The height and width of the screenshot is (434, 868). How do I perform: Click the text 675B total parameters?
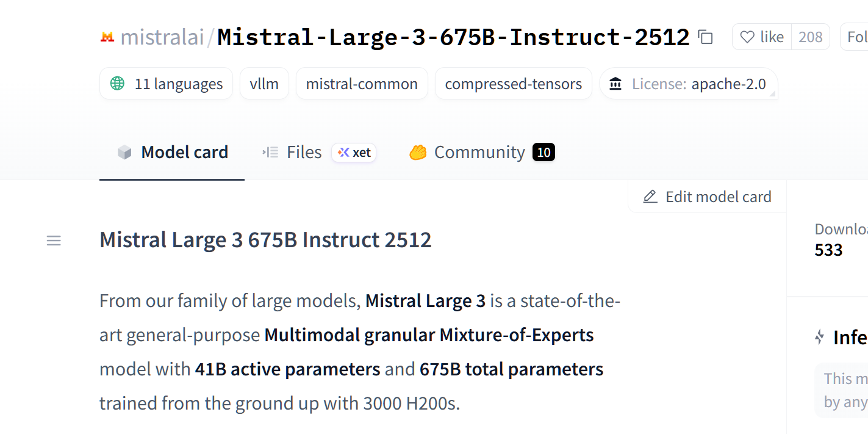coord(511,369)
